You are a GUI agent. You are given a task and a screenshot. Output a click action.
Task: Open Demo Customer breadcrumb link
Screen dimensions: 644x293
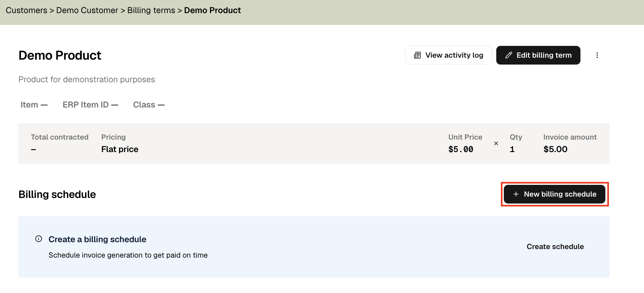(87, 10)
